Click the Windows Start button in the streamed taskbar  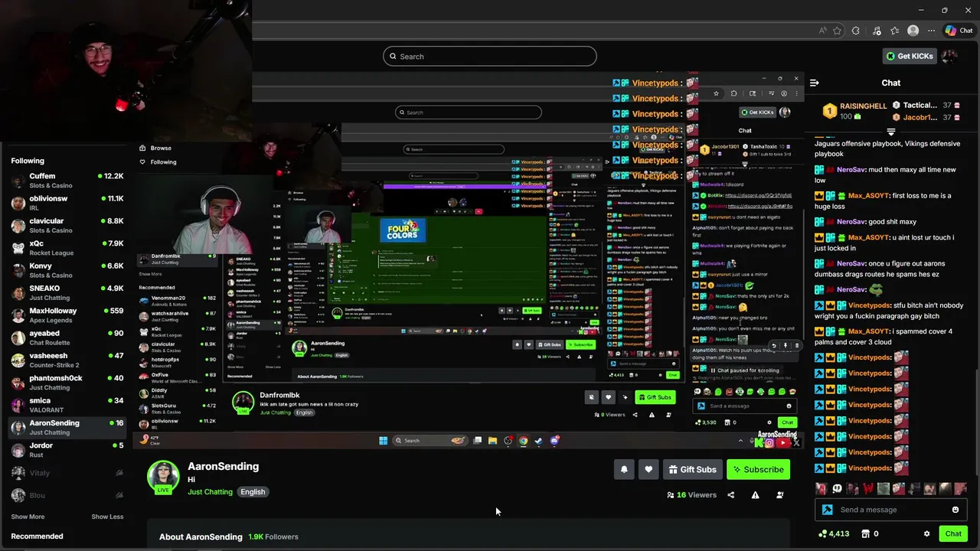[383, 441]
